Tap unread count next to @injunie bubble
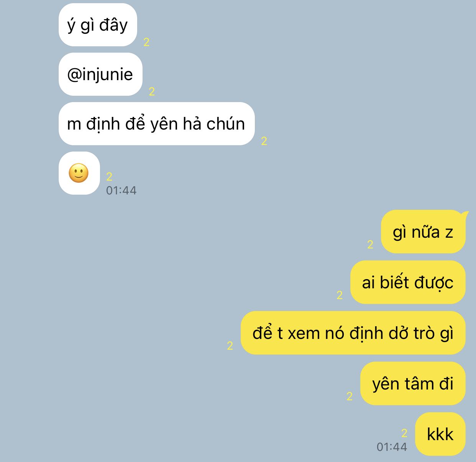Viewport: 476px width, 462px height. pyautogui.click(x=152, y=92)
